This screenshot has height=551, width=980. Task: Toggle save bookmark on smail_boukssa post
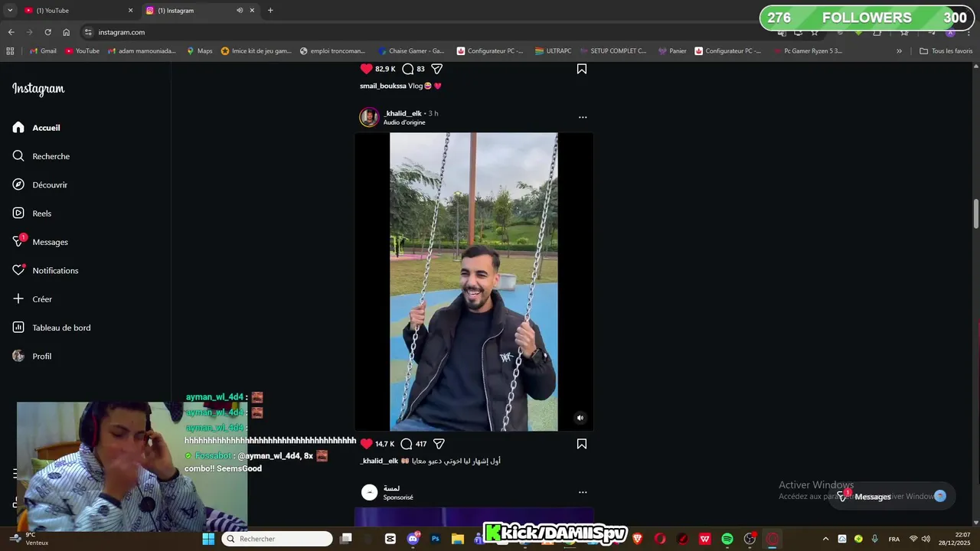tap(582, 69)
